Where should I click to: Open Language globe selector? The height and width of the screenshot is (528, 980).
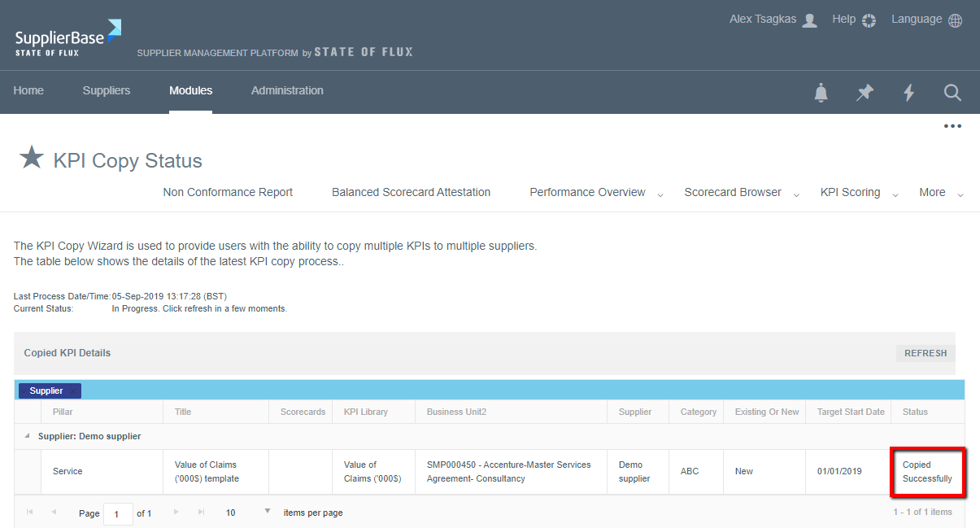pyautogui.click(x=926, y=20)
